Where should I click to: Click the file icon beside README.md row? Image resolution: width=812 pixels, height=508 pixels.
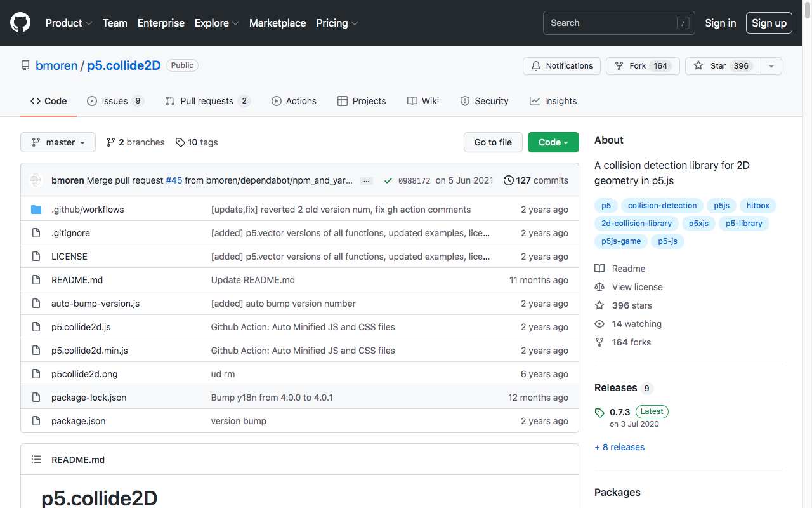click(36, 280)
